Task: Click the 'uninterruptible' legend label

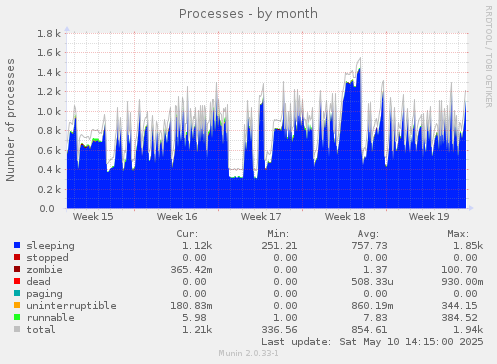Action: [x=71, y=306]
